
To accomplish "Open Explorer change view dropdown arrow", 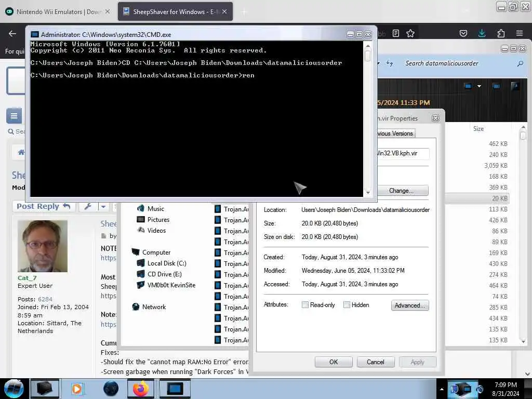I will click(479, 86).
